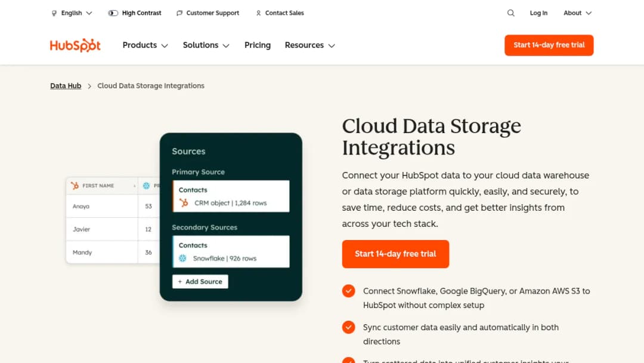Click the snowflake icon in the second table column header
The width and height of the screenshot is (644, 363).
click(146, 186)
